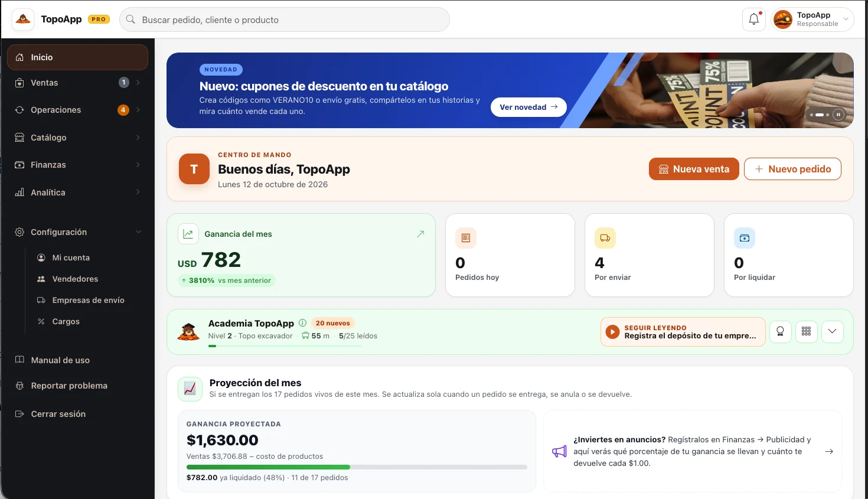Open Empresas de envío menu item
This screenshot has width=868, height=499.
click(88, 300)
